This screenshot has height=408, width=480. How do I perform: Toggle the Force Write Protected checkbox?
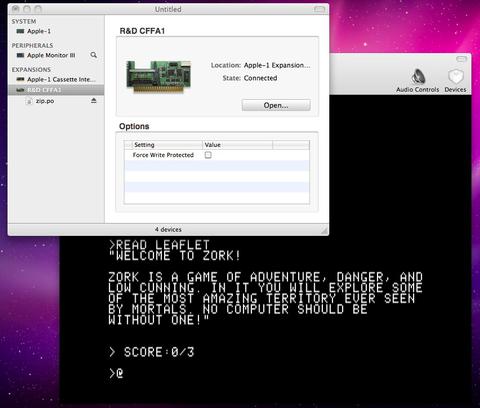[x=208, y=155]
